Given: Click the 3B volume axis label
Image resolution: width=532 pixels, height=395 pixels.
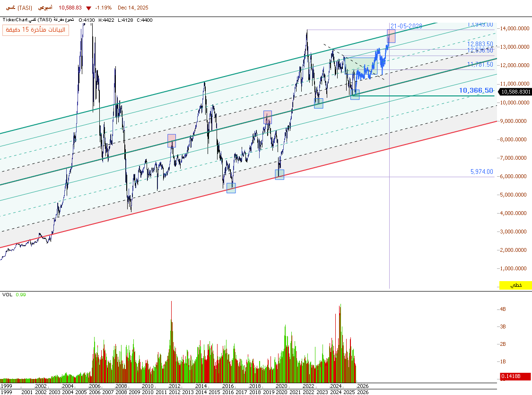Looking at the screenshot, I should pos(503,326).
